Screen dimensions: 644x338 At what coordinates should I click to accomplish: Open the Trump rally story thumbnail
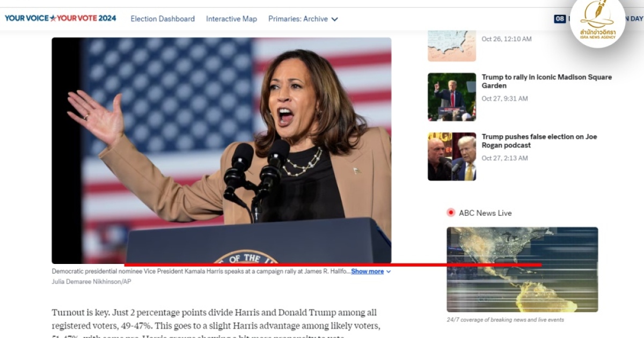click(451, 97)
